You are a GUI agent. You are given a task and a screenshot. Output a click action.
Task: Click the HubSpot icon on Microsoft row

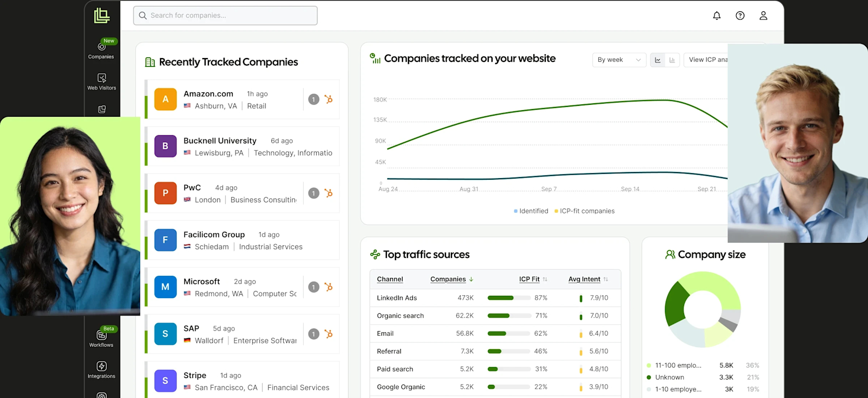[328, 287]
